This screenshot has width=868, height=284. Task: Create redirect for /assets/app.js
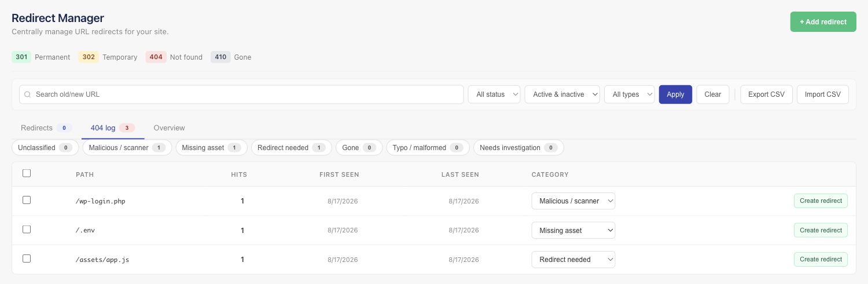point(821,259)
